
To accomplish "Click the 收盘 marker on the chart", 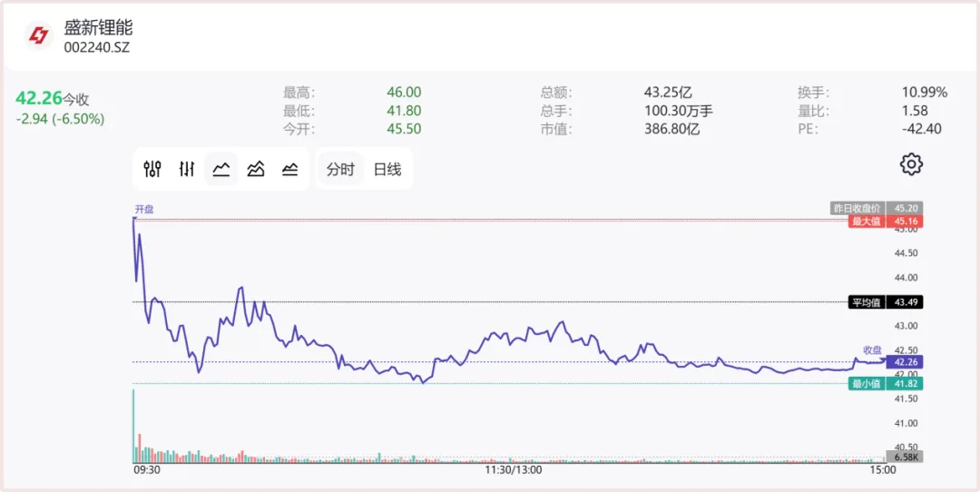I will tap(873, 350).
